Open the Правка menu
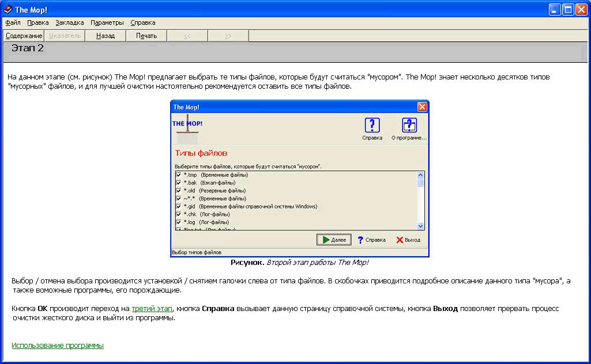 pos(37,22)
